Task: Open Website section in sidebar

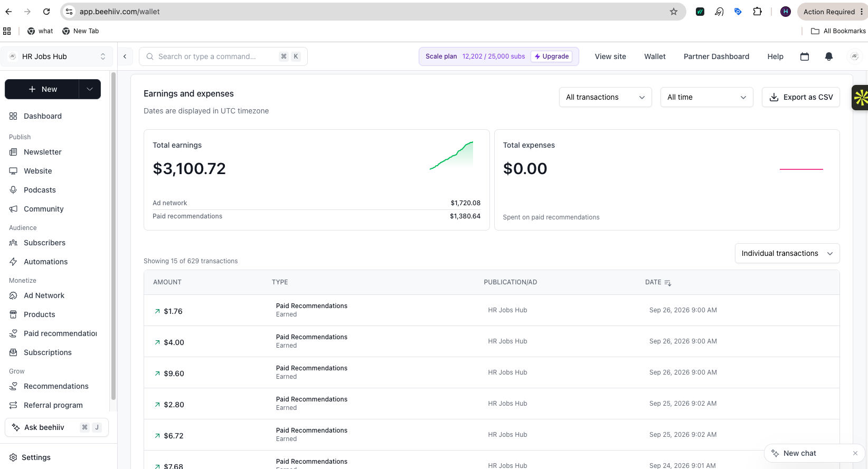Action: pyautogui.click(x=31, y=171)
